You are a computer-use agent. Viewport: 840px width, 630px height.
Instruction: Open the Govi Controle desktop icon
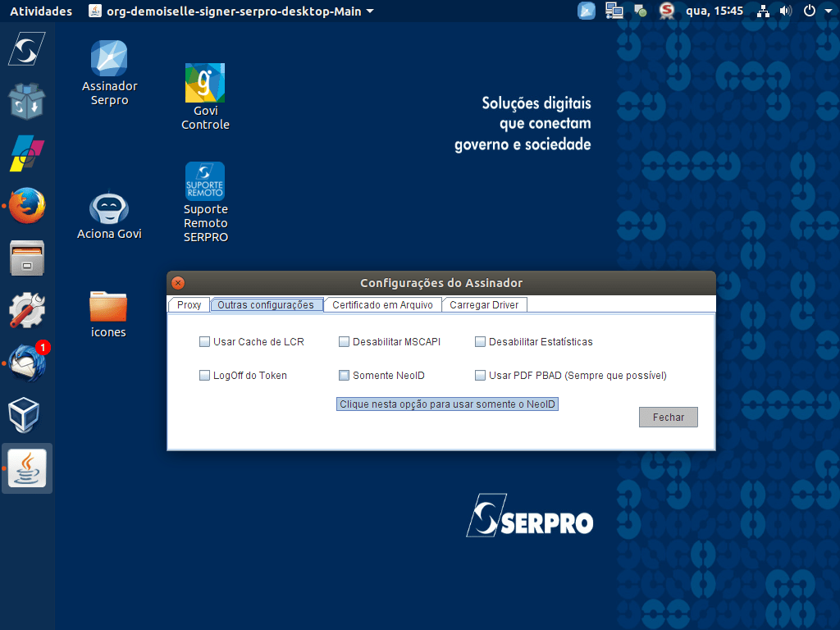[x=205, y=97]
